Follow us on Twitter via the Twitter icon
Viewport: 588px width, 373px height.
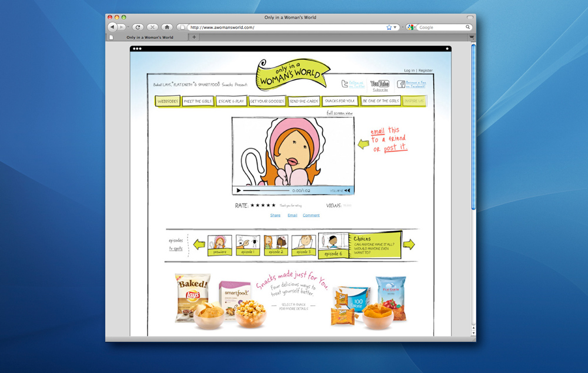pyautogui.click(x=346, y=83)
